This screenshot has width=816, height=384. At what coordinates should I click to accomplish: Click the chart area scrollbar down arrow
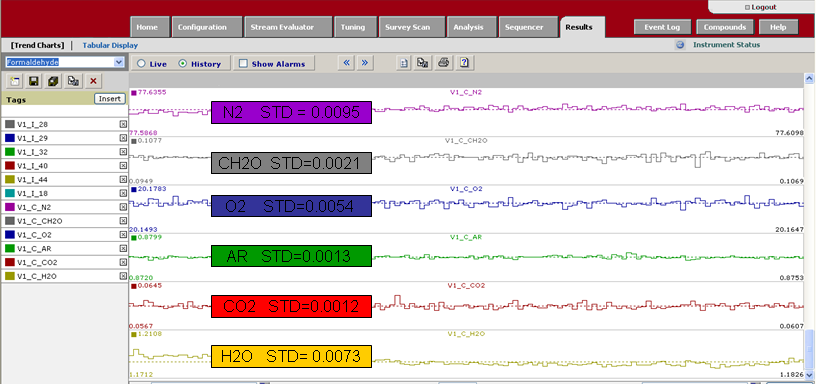(809, 375)
